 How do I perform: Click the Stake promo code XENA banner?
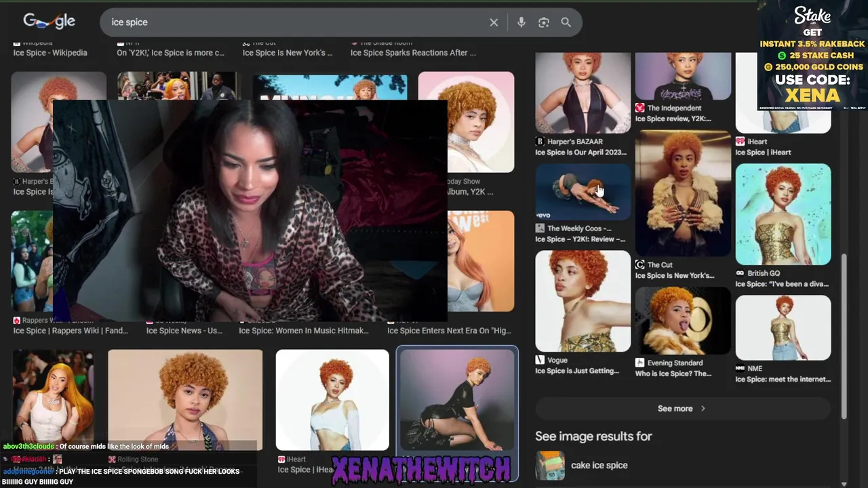tap(812, 55)
